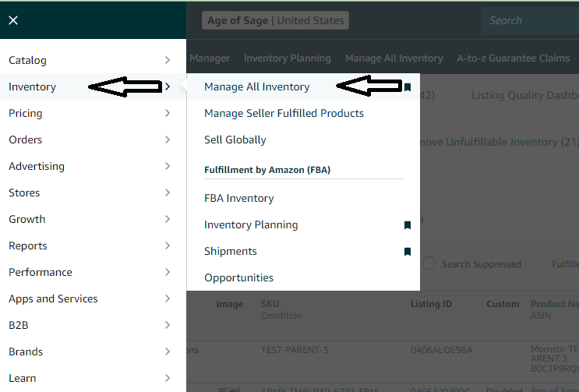The width and height of the screenshot is (579, 392).
Task: Select the Search Suppressed radio button
Action: click(429, 263)
